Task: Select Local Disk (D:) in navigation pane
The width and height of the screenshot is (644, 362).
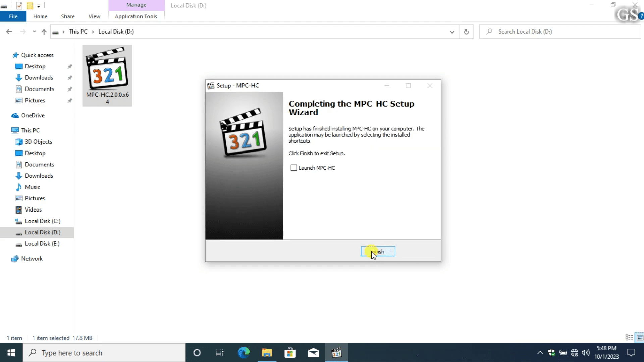Action: (x=43, y=232)
